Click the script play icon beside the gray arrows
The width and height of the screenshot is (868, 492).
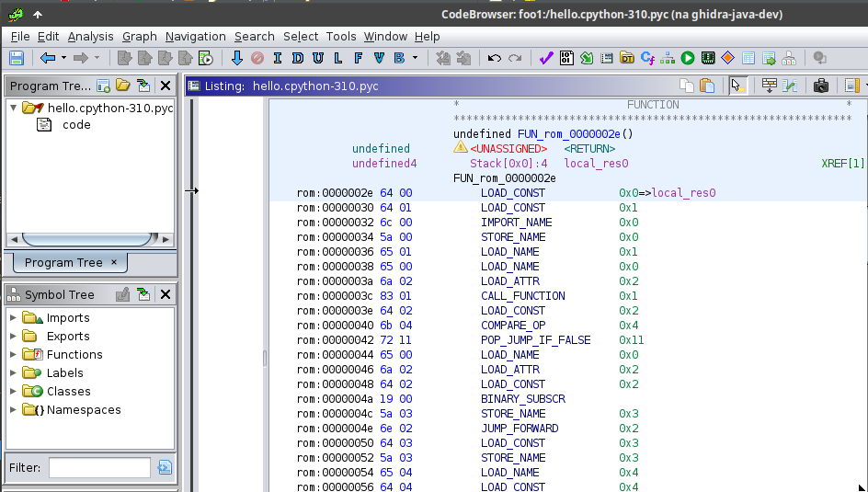coord(206,58)
